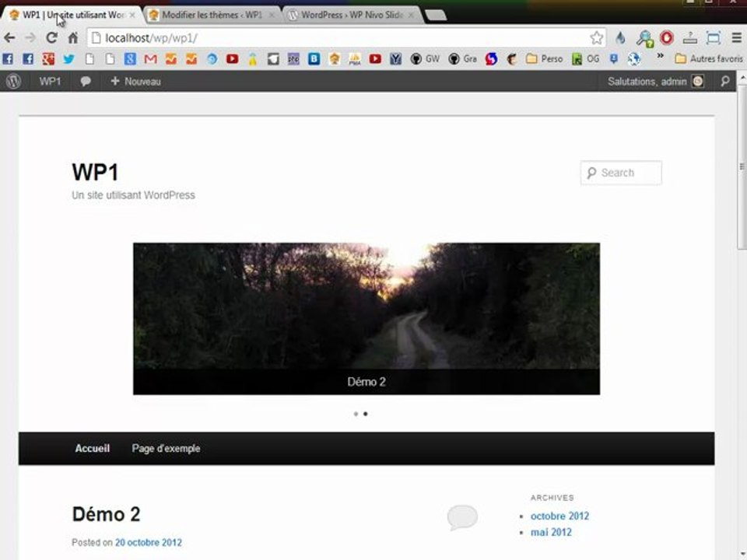The image size is (747, 560).
Task: Close the WP Nivo Slider tab
Action: [x=411, y=16]
